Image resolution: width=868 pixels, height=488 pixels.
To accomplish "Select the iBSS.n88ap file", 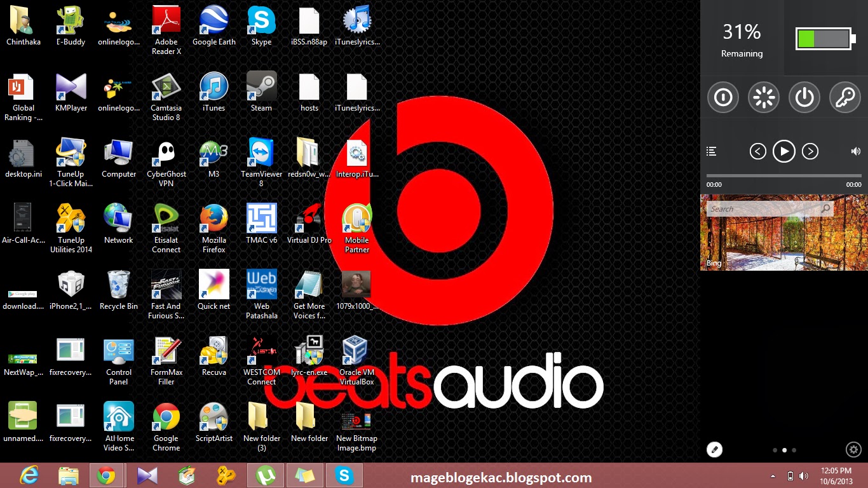I will pos(309,25).
